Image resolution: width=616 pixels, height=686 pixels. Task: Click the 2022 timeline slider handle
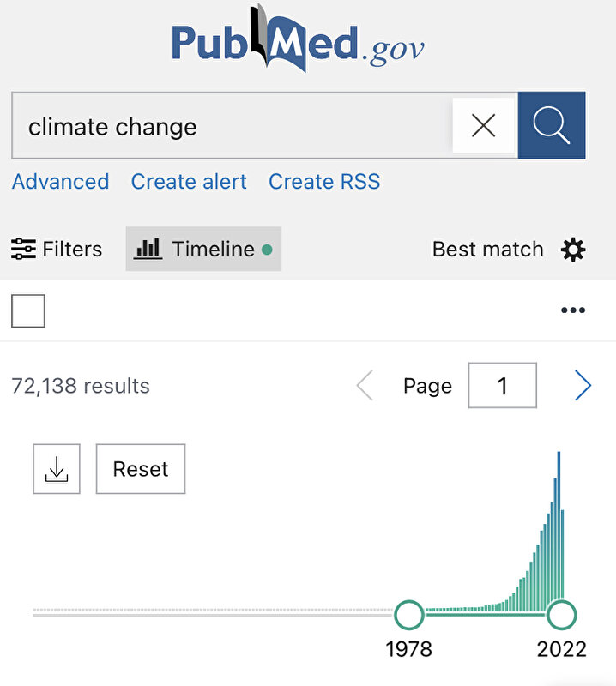tap(562, 615)
